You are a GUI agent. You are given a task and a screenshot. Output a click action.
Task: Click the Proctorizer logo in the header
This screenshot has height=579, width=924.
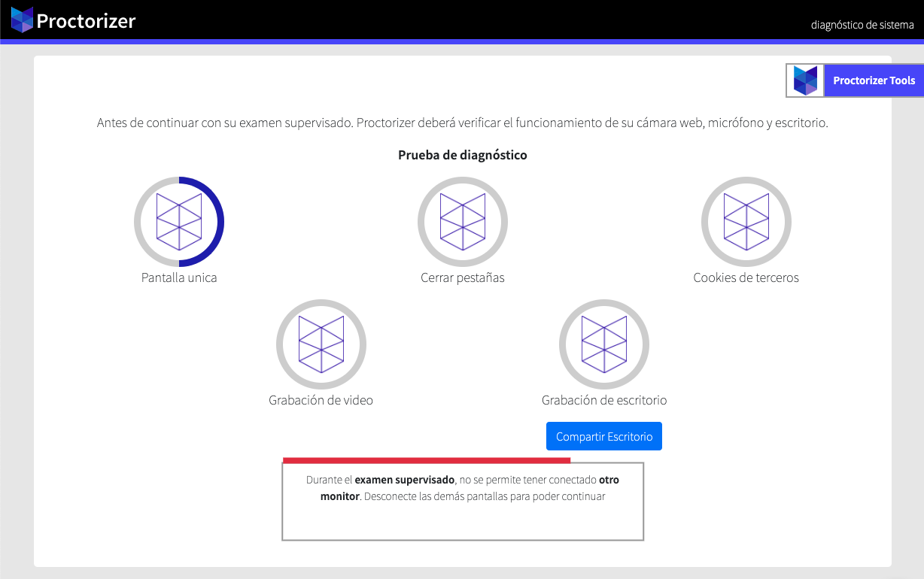click(x=73, y=20)
